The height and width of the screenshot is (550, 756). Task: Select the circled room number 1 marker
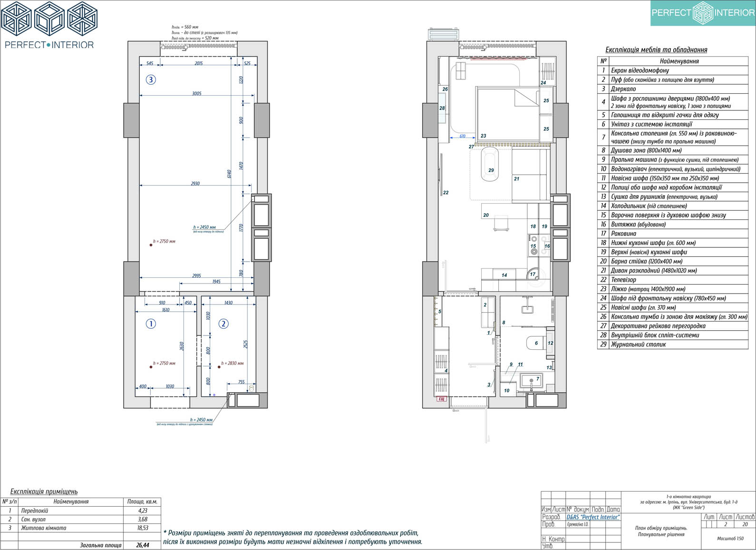[151, 324]
